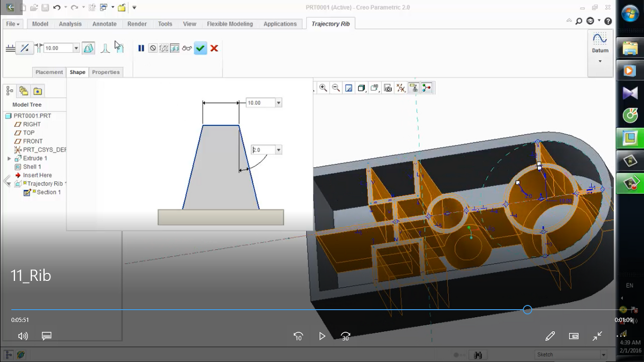Open the Datum Display Filters icon
This screenshot has width=644, height=362.
pos(400,88)
